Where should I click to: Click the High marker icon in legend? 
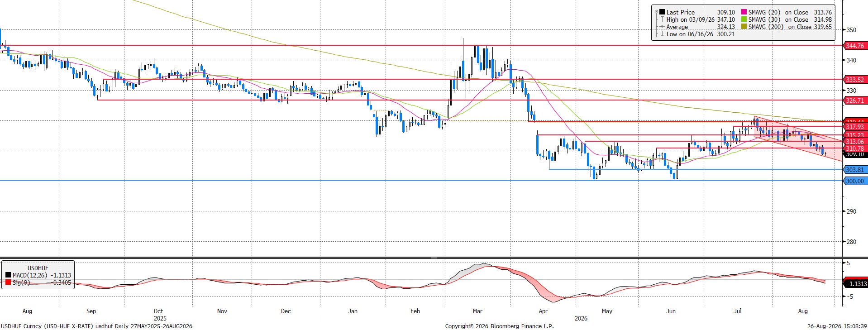662,19
